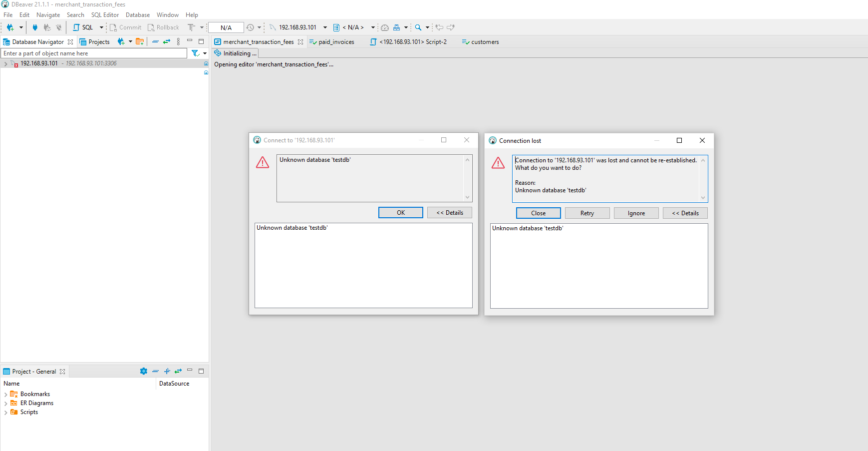Expand the 192.168.93.101 connection node
Image resolution: width=868 pixels, height=451 pixels.
tap(5, 63)
